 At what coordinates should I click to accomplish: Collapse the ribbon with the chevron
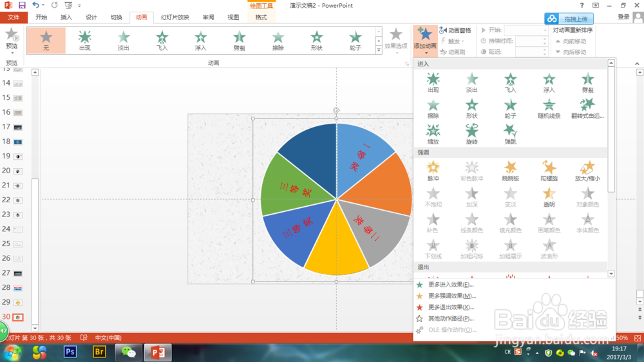coord(637,64)
